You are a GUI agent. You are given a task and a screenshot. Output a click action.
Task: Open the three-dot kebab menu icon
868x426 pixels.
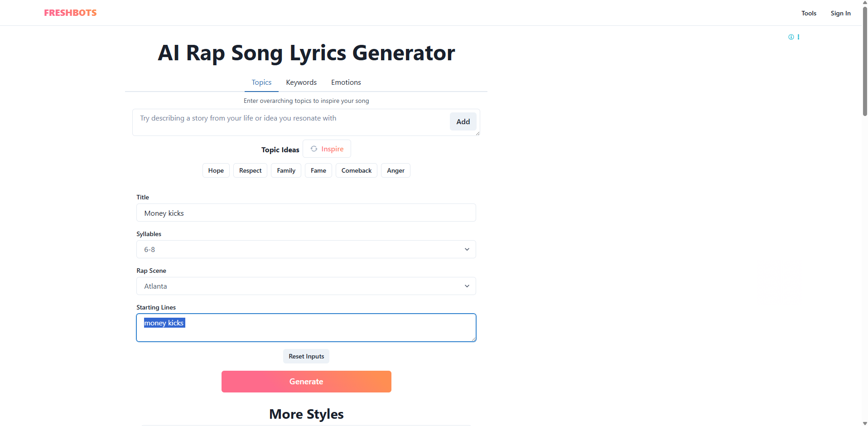coord(798,37)
